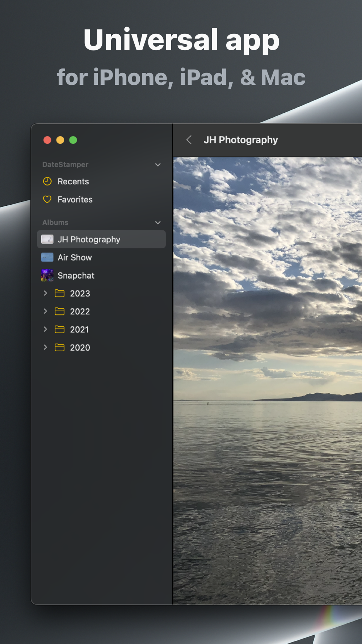The image size is (362, 644).
Task: Select the 2023 folder label
Action: point(80,293)
